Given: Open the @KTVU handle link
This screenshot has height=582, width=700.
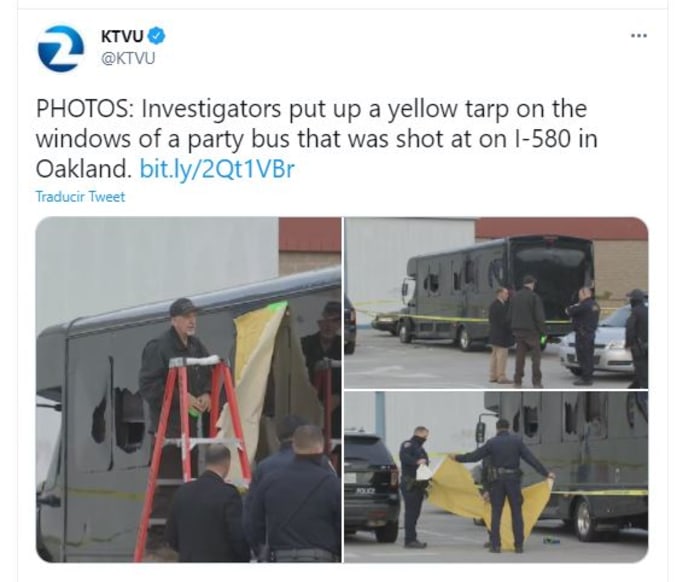Looking at the screenshot, I should [x=128, y=58].
